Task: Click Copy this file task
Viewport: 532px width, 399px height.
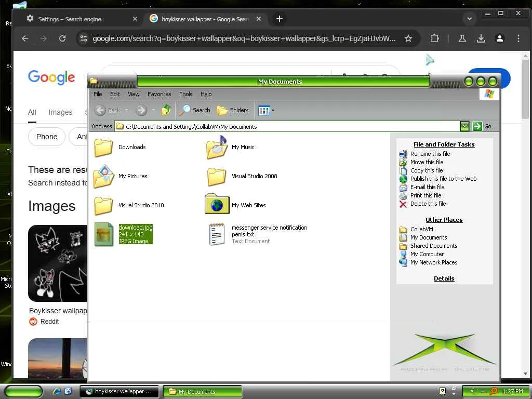Action: coord(427,170)
